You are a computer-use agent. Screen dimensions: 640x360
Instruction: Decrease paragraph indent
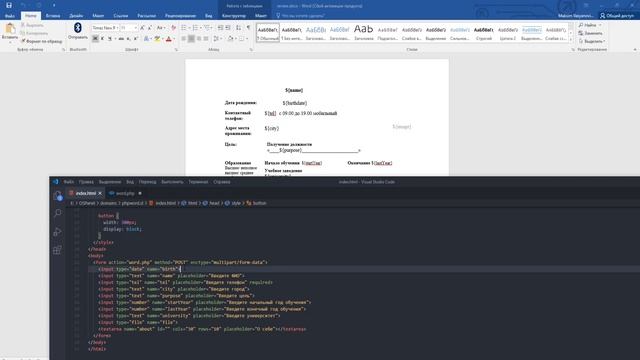(220, 28)
